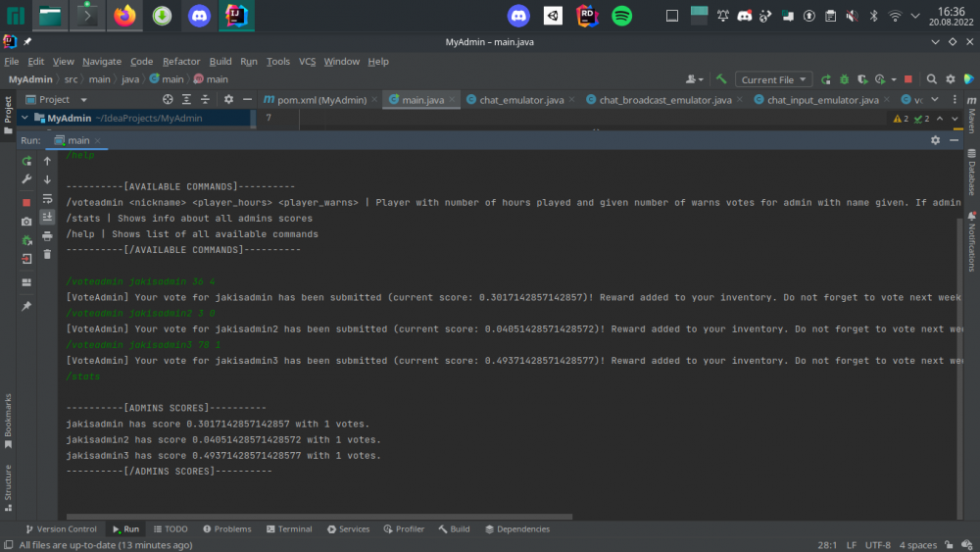This screenshot has width=980, height=552.
Task: Toggle the Structure side panel
Action: point(8,487)
